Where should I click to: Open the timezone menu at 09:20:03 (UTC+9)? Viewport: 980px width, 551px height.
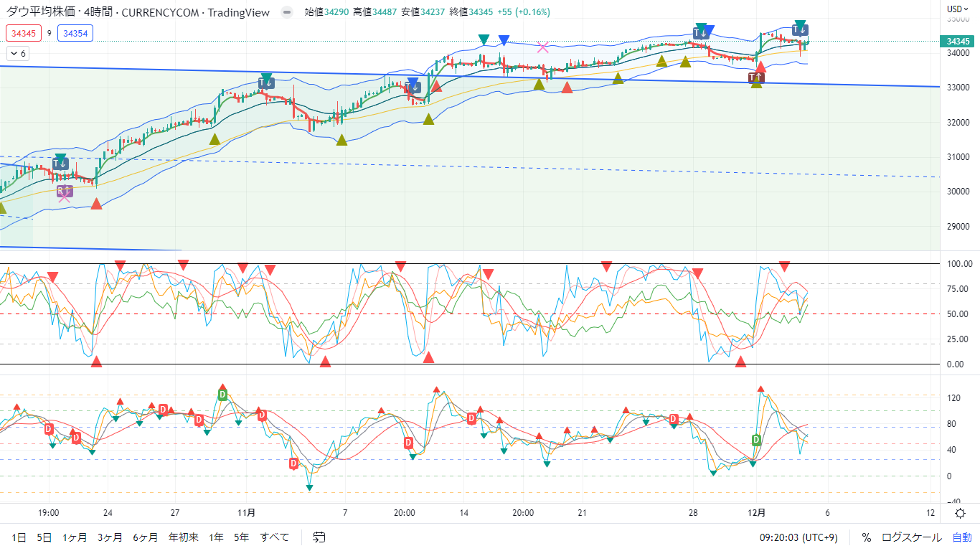798,537
